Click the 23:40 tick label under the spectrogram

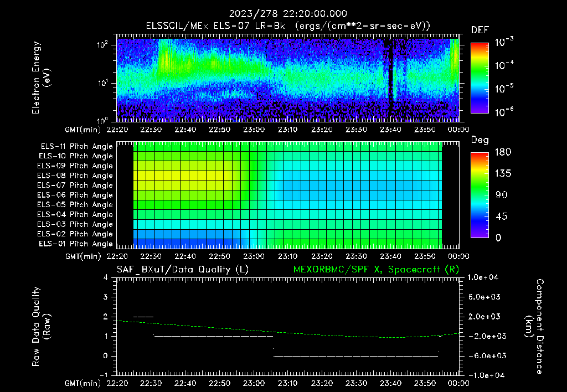tap(390, 130)
